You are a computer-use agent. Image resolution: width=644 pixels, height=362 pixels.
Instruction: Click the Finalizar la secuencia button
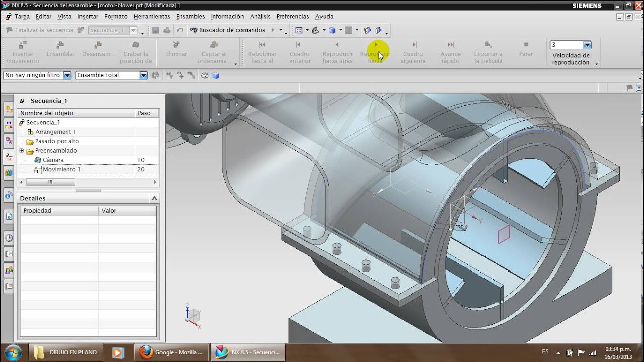[39, 30]
